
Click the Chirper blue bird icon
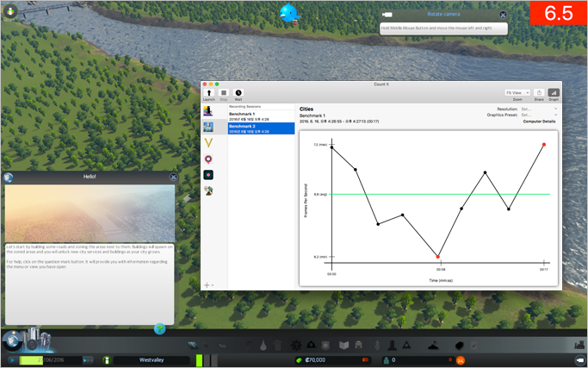(288, 13)
